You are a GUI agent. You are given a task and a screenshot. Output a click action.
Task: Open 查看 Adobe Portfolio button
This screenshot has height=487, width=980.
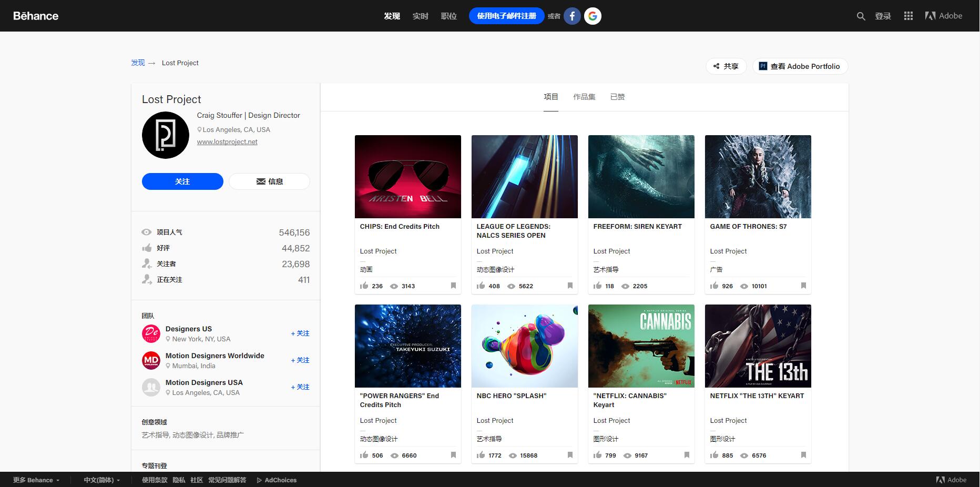pos(800,66)
